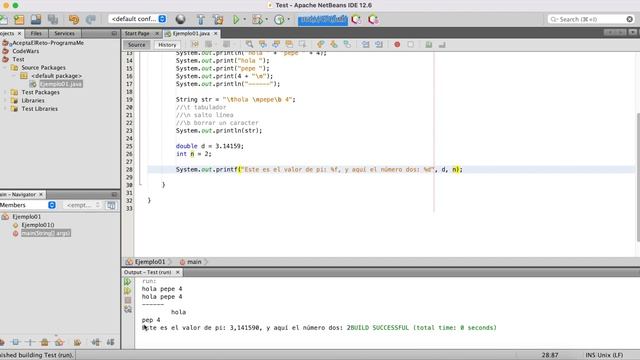Start macro recording red circle icon
The image size is (640, 360).
pyautogui.click(x=397, y=44)
